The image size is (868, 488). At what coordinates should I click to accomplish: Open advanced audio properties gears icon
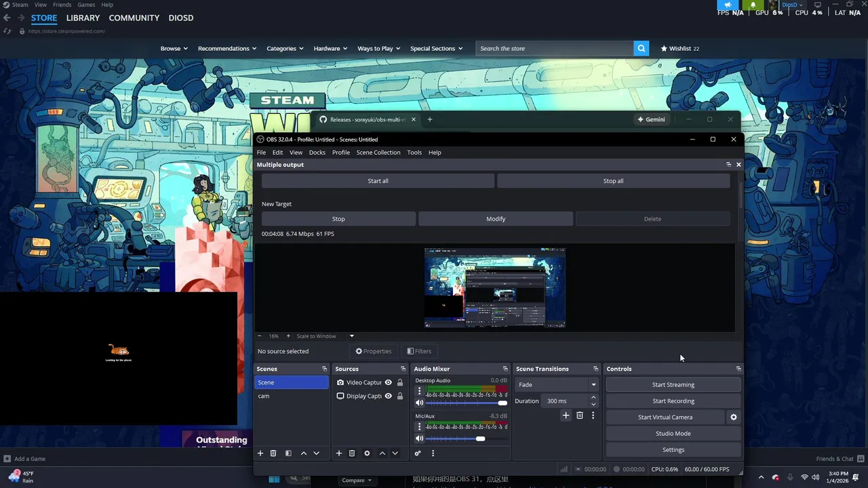[418, 453]
